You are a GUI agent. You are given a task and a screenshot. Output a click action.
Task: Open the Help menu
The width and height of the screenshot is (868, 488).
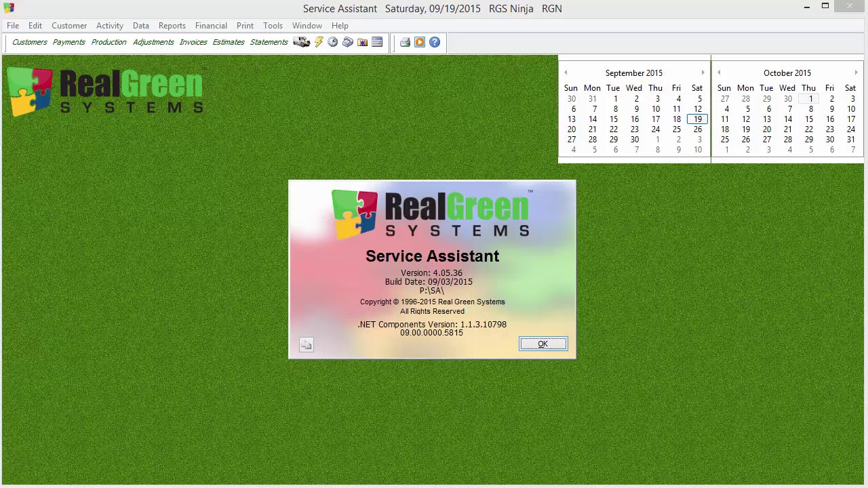click(340, 26)
